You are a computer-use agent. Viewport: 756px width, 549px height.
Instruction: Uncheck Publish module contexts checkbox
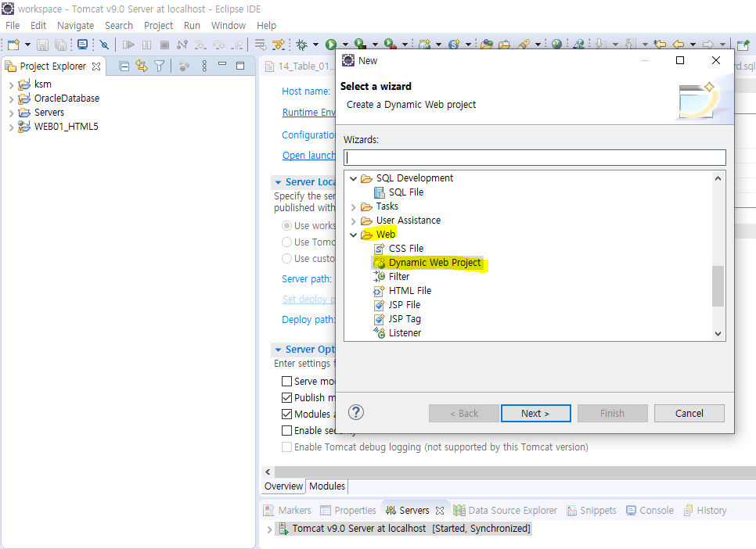pyautogui.click(x=287, y=397)
